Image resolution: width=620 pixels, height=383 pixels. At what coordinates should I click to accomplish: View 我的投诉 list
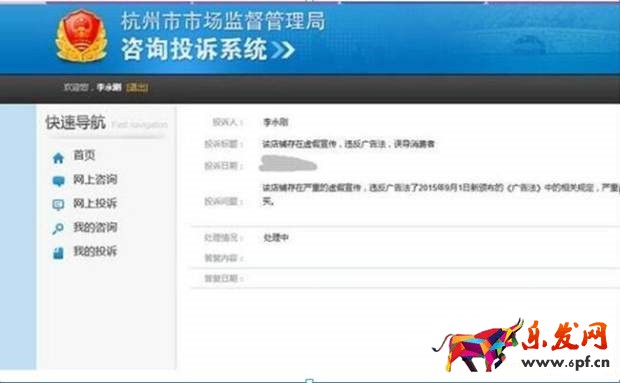click(95, 251)
